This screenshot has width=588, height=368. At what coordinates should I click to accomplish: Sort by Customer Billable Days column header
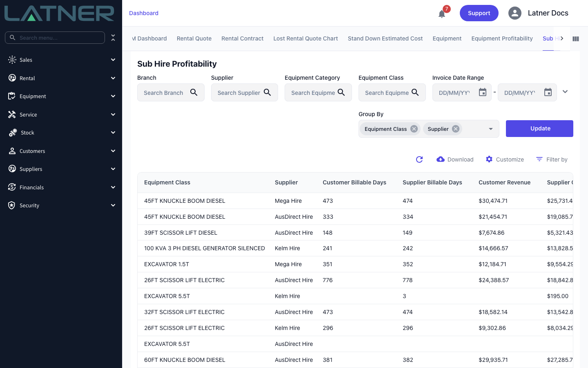point(354,182)
